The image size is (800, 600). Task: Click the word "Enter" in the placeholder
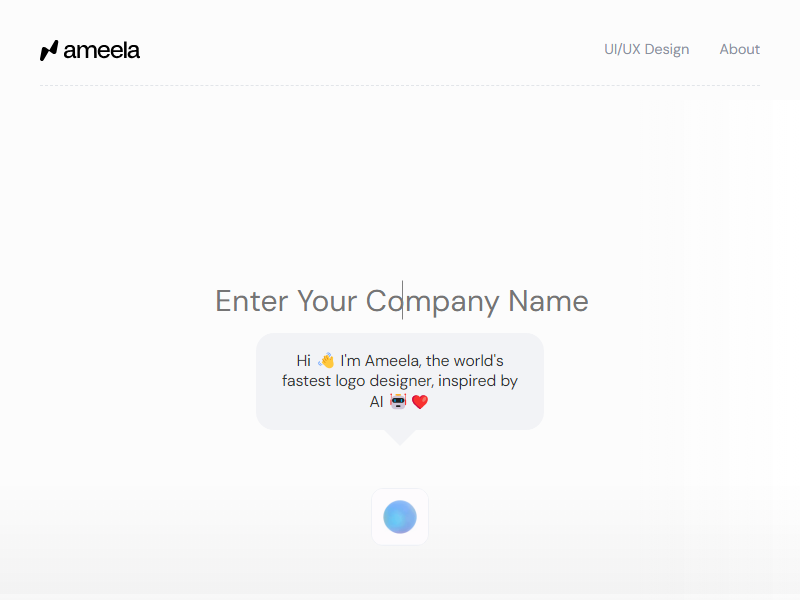pos(251,300)
